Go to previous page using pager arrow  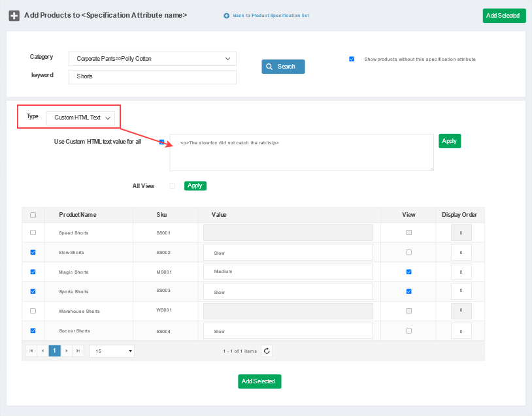click(42, 351)
